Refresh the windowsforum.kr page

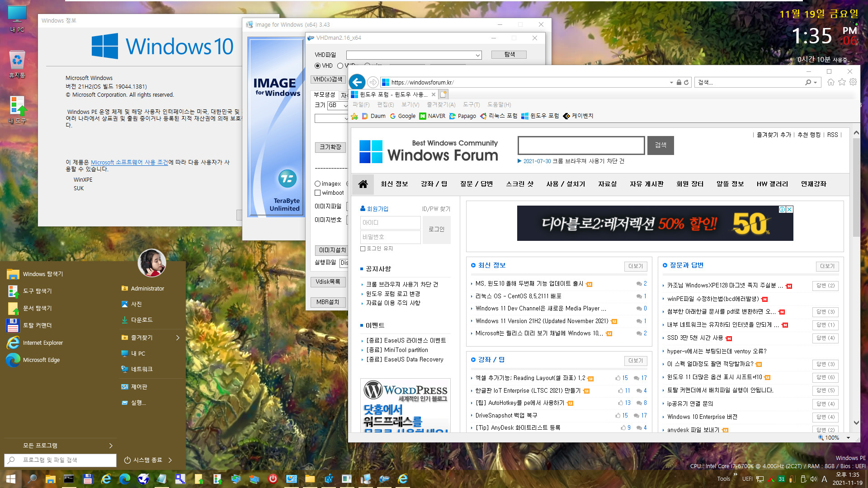click(686, 82)
